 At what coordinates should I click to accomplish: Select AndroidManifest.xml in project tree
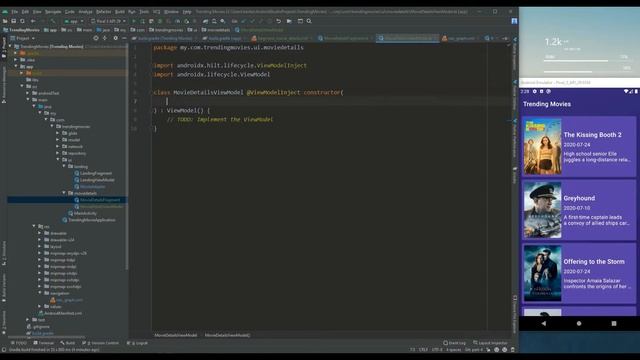pyautogui.click(x=60, y=313)
